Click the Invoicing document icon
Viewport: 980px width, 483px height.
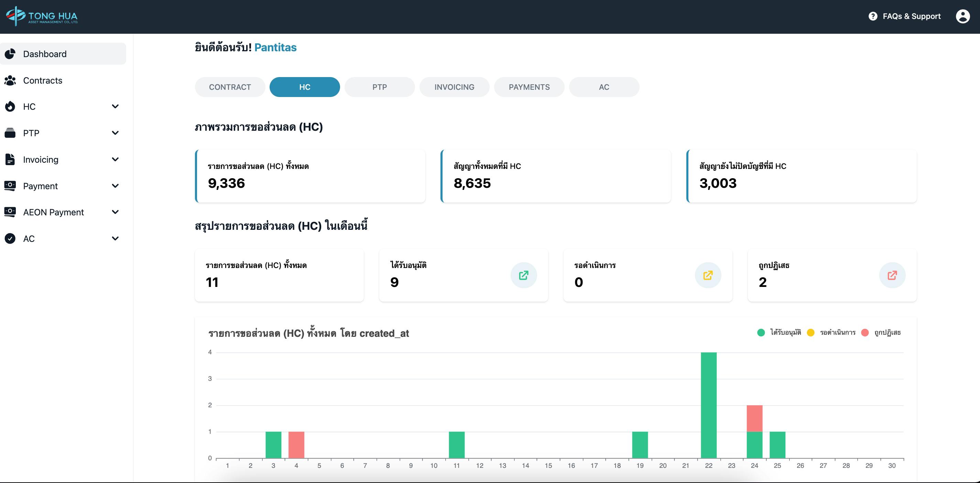coord(10,160)
